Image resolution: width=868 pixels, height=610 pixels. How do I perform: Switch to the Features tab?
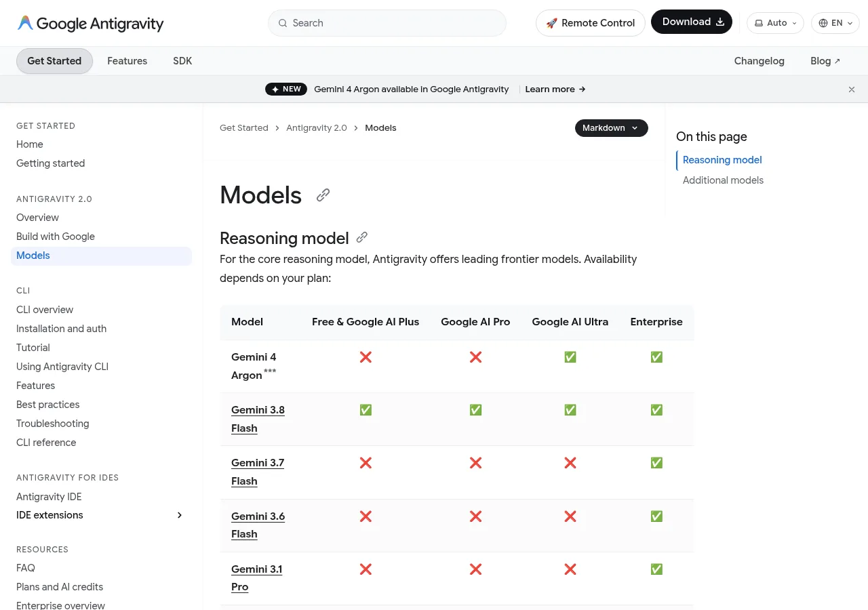[x=127, y=61]
